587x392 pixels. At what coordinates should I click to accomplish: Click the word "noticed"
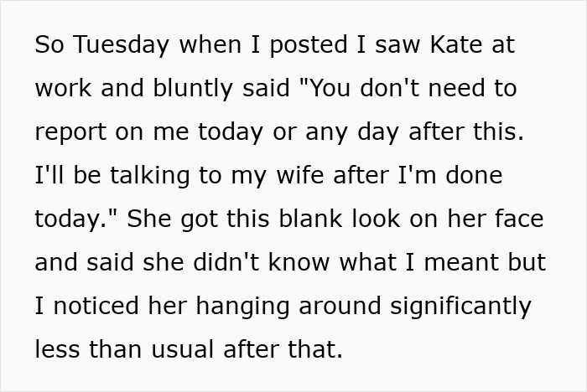coord(96,306)
